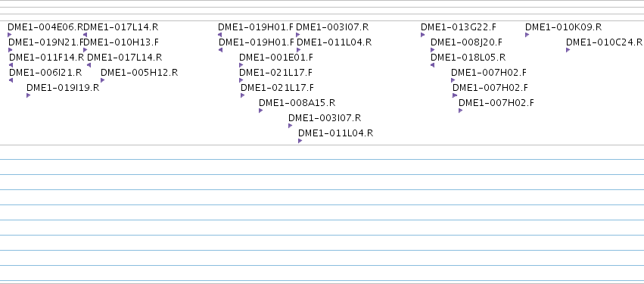The width and height of the screenshot is (644, 284).
Task: Select the arrow marker below DME1-010C24.R
Action: point(568,50)
